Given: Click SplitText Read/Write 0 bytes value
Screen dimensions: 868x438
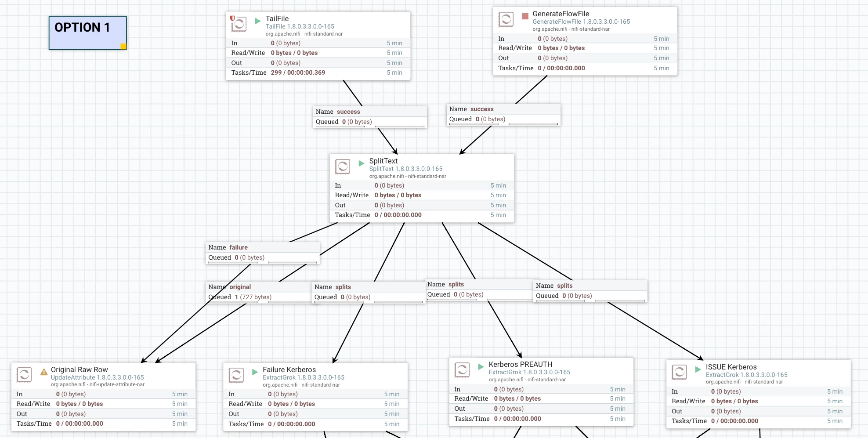Looking at the screenshot, I should [398, 195].
